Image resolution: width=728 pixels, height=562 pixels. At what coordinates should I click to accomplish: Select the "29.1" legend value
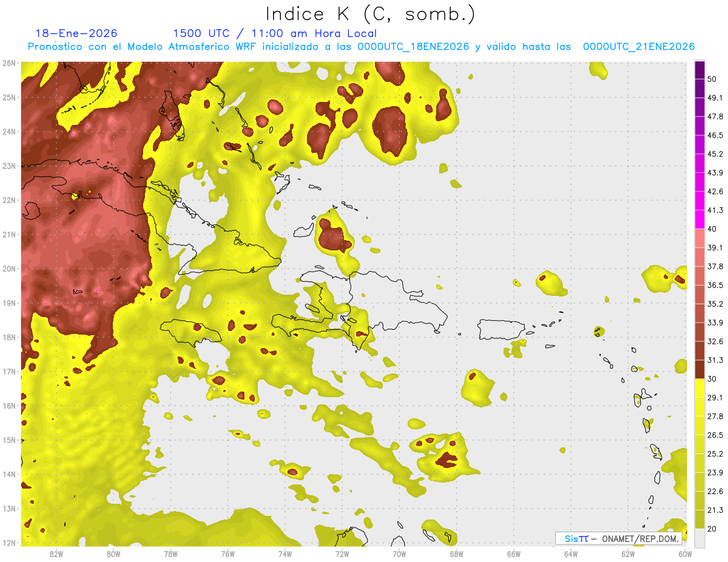click(x=715, y=398)
